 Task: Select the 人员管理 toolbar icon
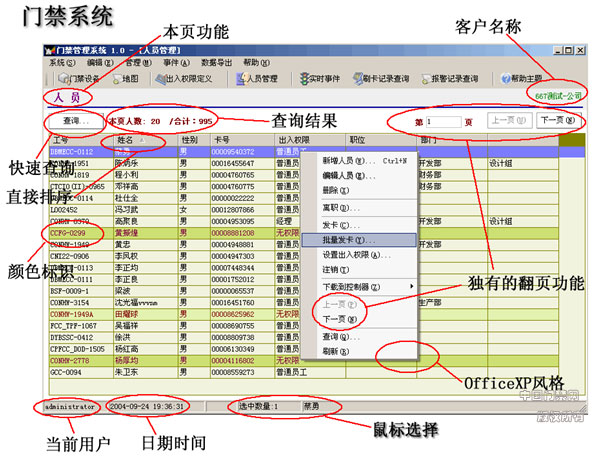(242, 79)
